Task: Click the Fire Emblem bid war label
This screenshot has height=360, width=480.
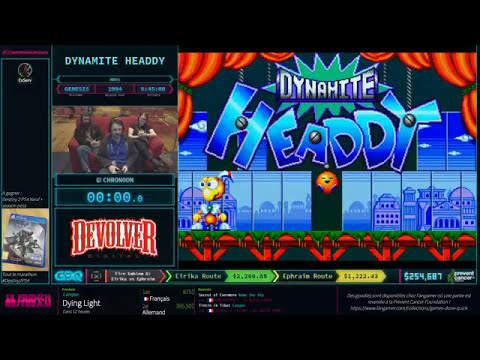Action: pyautogui.click(x=133, y=276)
